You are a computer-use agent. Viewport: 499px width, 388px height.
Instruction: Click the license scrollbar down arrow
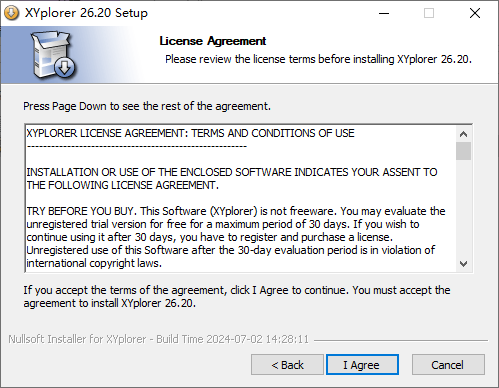pos(463,264)
